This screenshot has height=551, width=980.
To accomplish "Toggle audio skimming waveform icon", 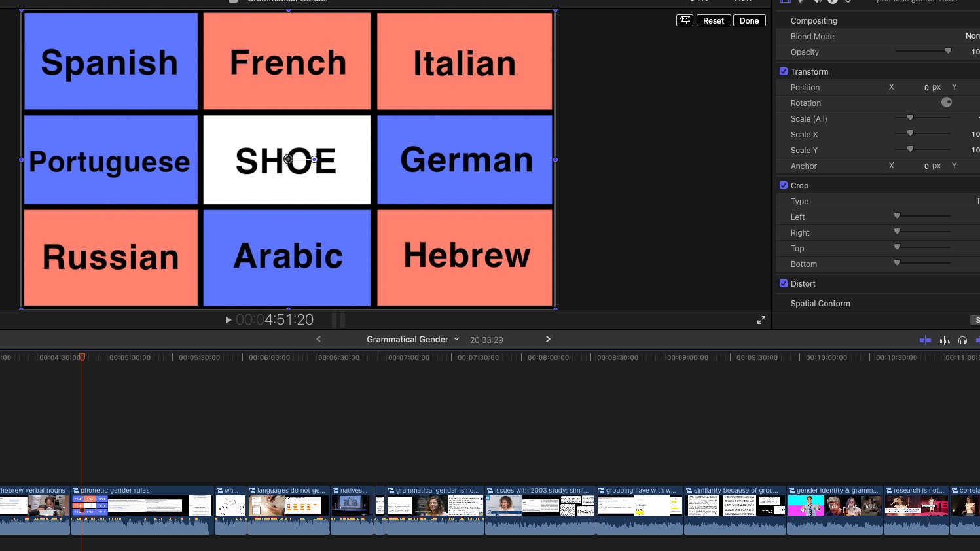I will click(944, 340).
